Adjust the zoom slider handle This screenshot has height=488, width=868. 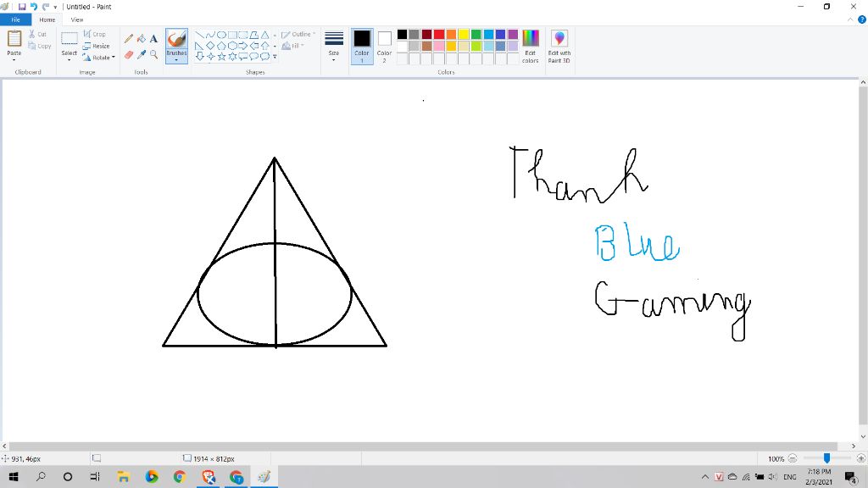(826, 458)
